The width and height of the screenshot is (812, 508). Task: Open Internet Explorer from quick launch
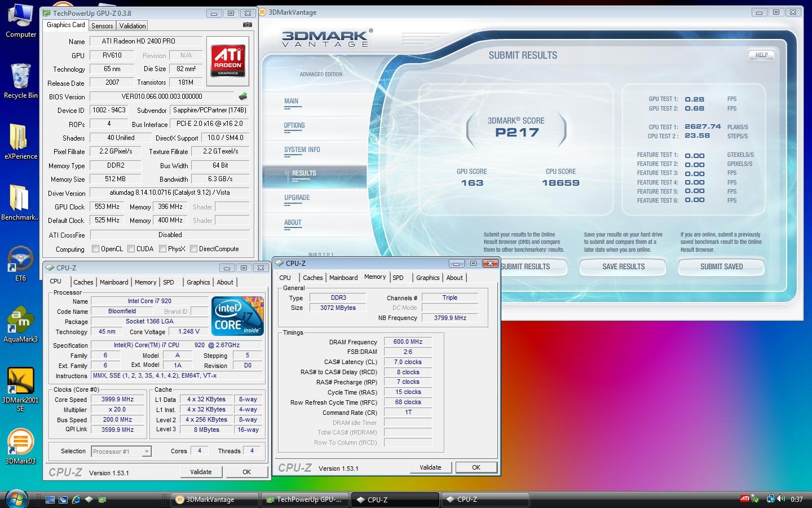coord(76,500)
